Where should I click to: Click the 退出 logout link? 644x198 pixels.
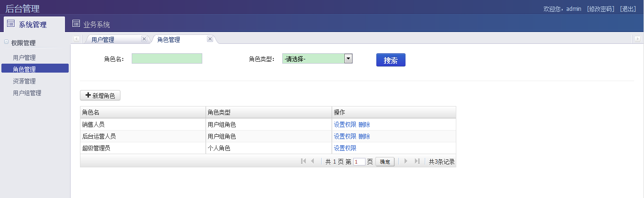click(x=628, y=9)
